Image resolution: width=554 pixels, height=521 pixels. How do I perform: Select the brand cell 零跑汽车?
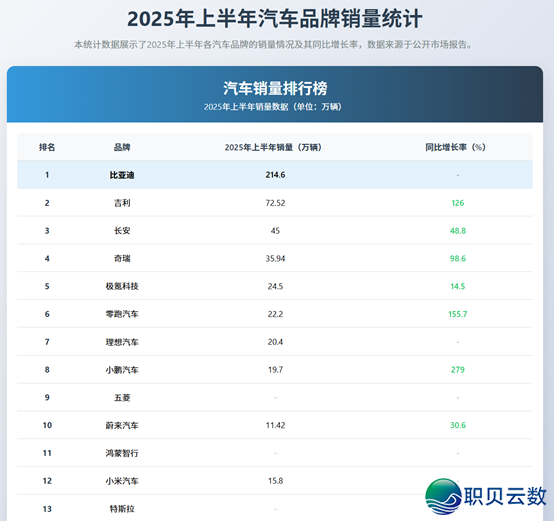point(122,314)
